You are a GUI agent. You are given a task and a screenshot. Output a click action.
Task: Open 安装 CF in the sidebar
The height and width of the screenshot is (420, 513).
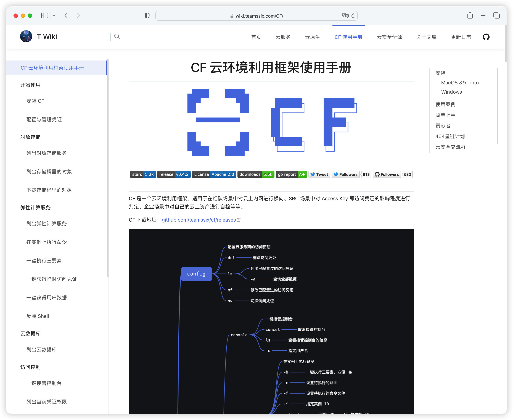tap(35, 101)
